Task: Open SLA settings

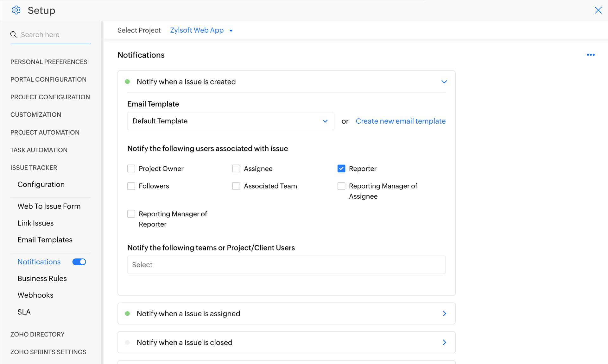Action: coord(24,312)
